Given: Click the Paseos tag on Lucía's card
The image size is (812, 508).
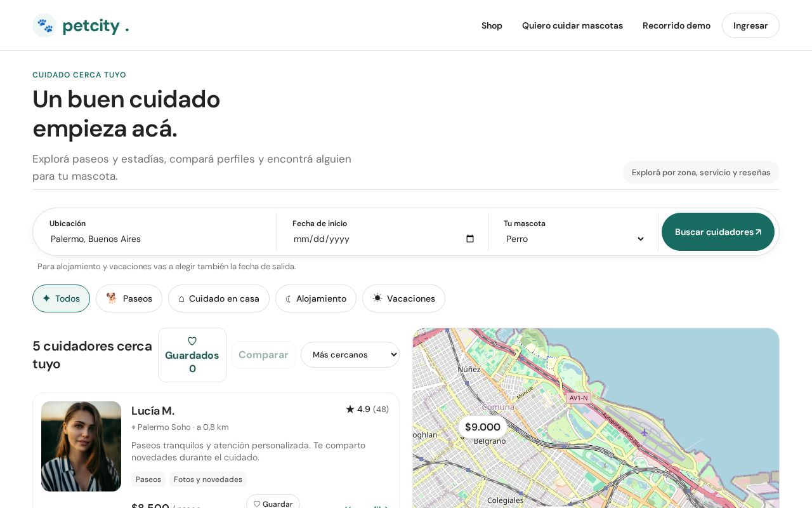Looking at the screenshot, I should pos(148,479).
